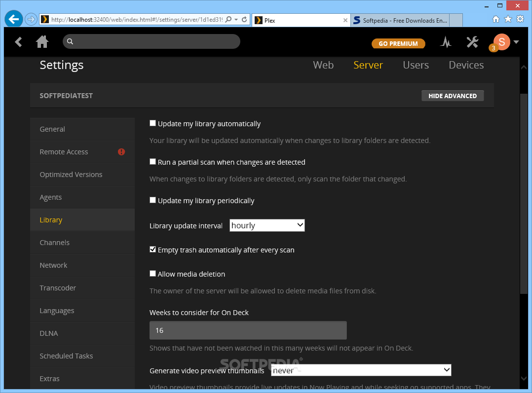The width and height of the screenshot is (532, 393).
Task: Open Remote Access settings section
Action: click(82, 152)
